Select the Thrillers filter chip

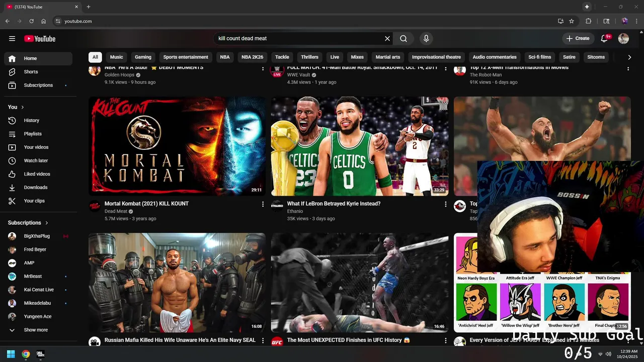[310, 57]
